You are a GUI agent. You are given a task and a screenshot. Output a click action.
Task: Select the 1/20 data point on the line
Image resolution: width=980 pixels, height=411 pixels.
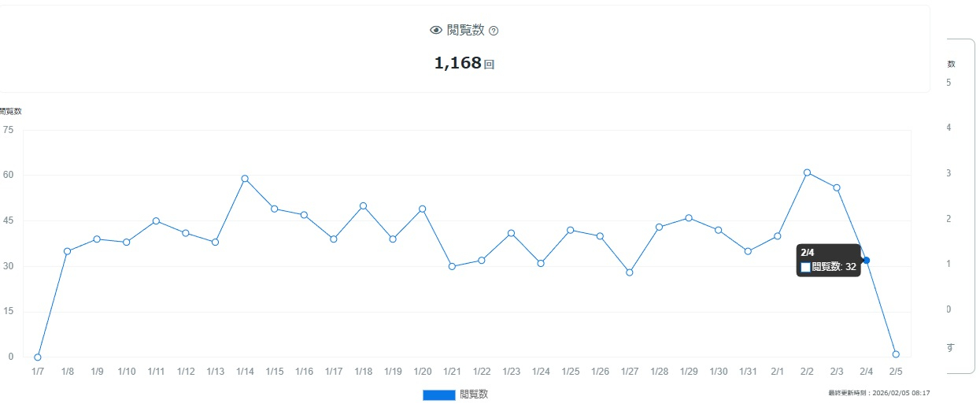click(423, 209)
